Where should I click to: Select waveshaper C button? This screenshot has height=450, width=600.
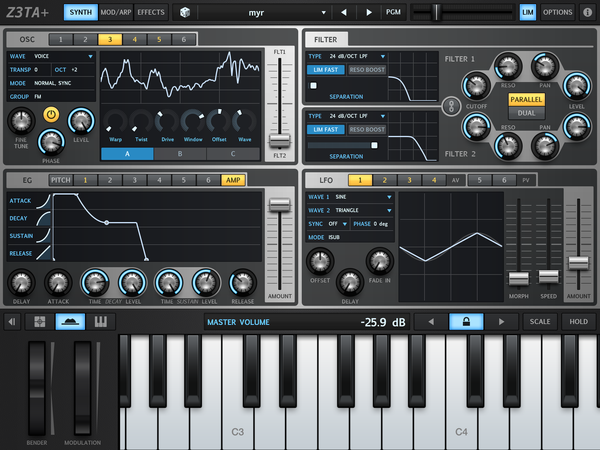tap(233, 154)
